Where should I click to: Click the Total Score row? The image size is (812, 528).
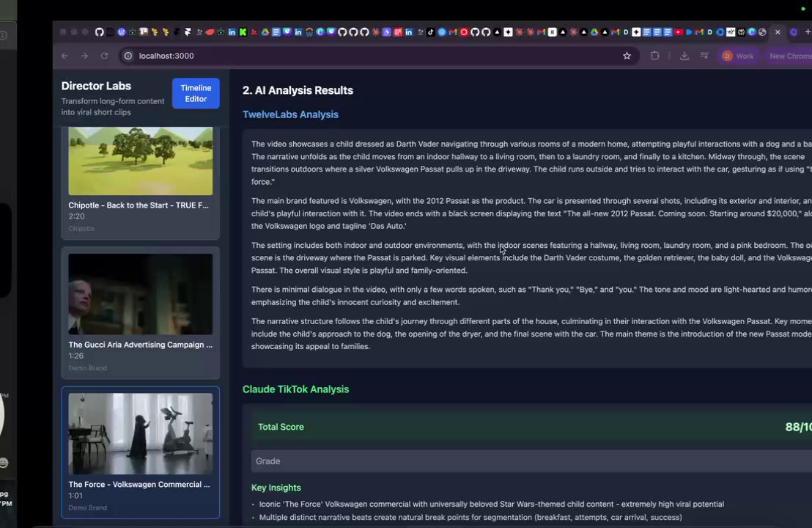coord(531,427)
